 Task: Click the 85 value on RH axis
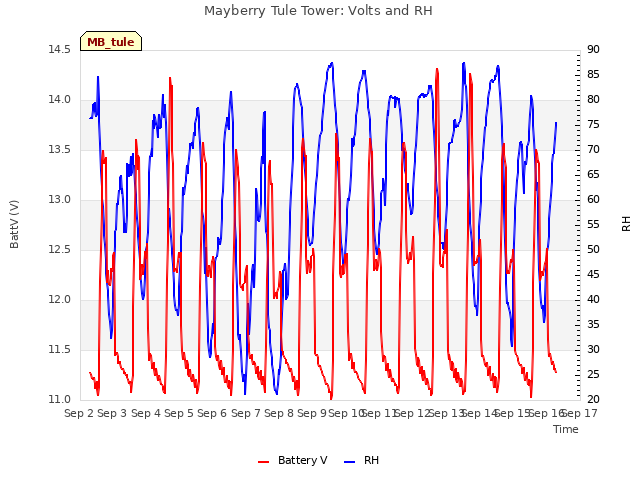(593, 75)
